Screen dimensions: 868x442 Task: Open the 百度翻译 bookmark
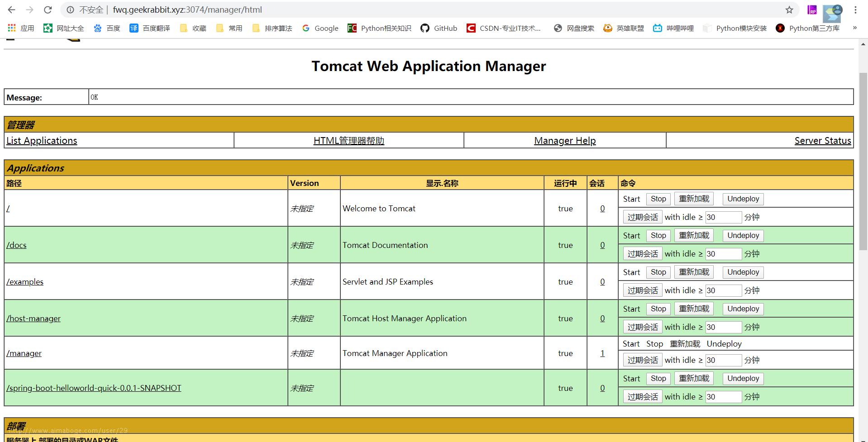[150, 28]
